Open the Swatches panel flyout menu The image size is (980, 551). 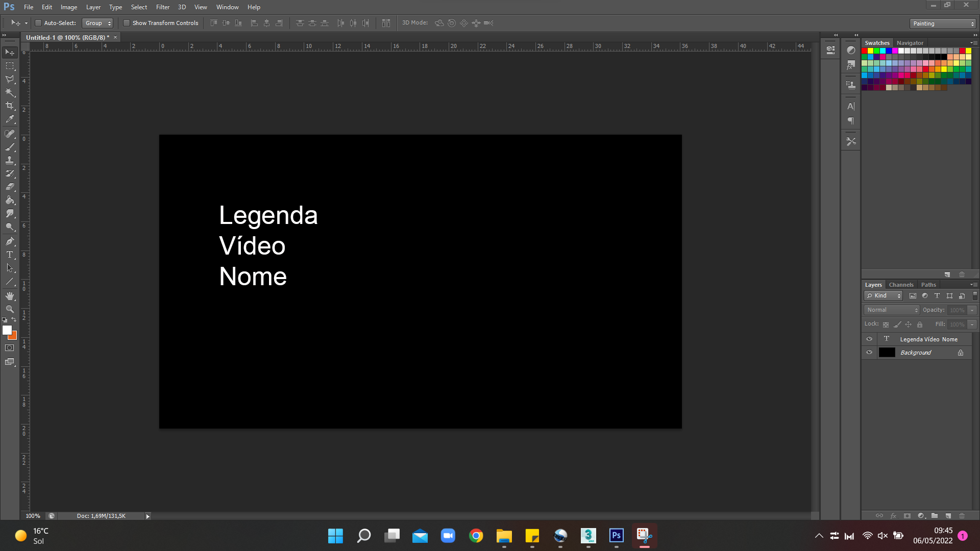[x=973, y=43]
